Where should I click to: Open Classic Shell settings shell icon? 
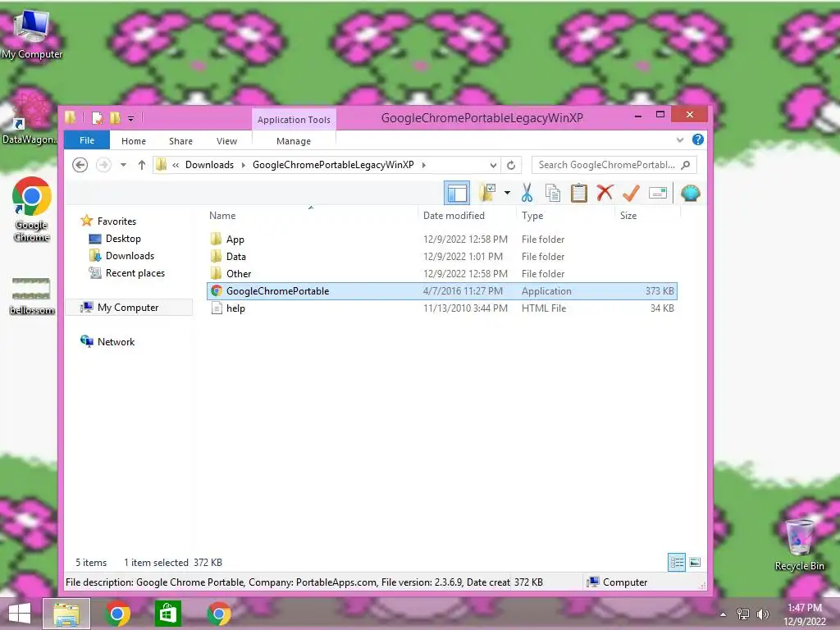click(x=691, y=193)
